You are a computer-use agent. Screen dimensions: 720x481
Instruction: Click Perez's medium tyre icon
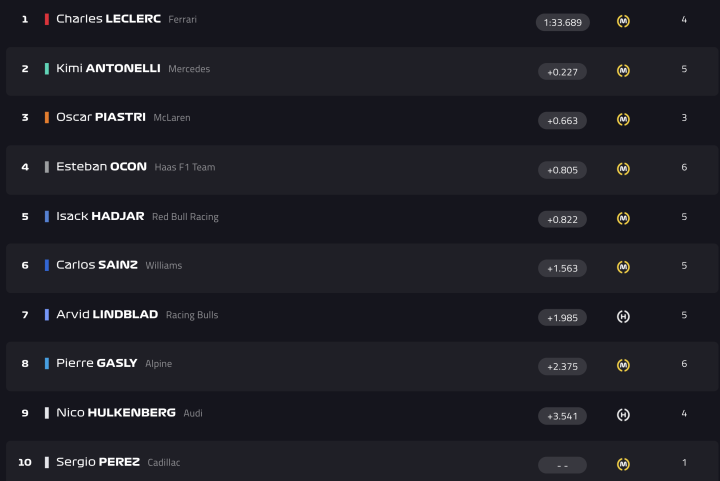[623, 464]
